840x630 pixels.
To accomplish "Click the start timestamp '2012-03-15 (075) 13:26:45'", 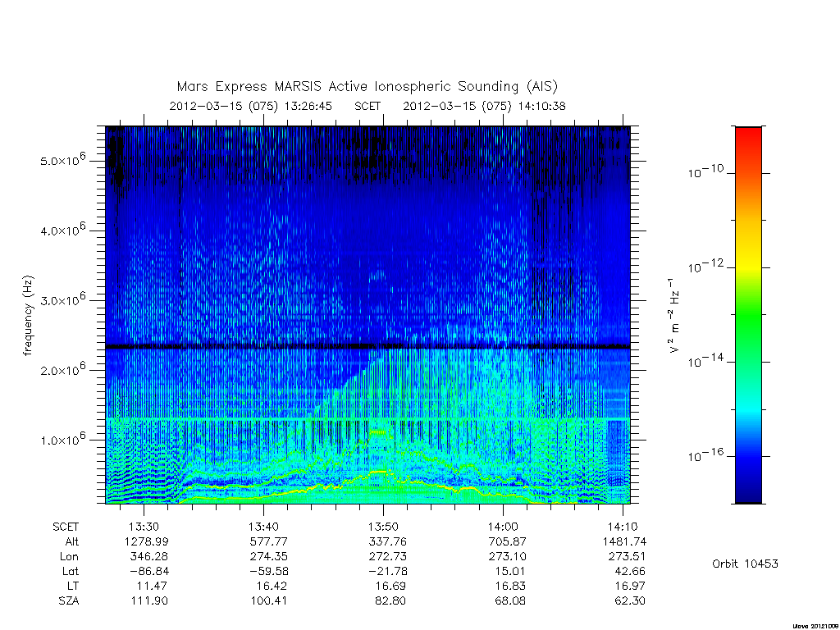I will [x=251, y=106].
